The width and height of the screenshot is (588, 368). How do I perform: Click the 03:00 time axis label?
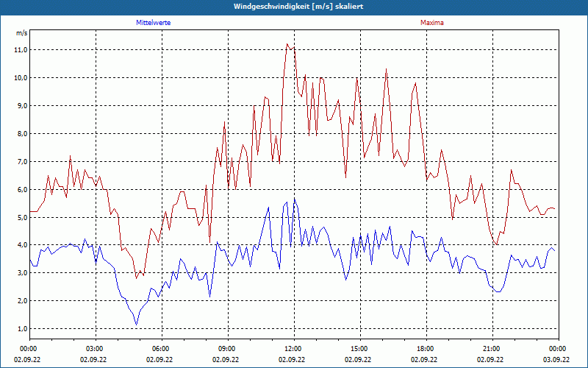[96, 349]
